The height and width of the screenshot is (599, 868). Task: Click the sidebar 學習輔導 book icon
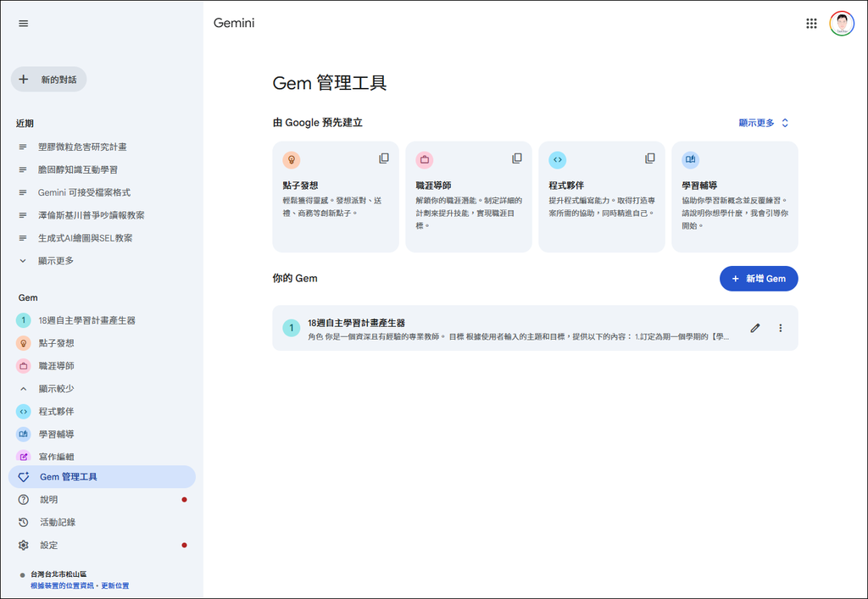(23, 434)
